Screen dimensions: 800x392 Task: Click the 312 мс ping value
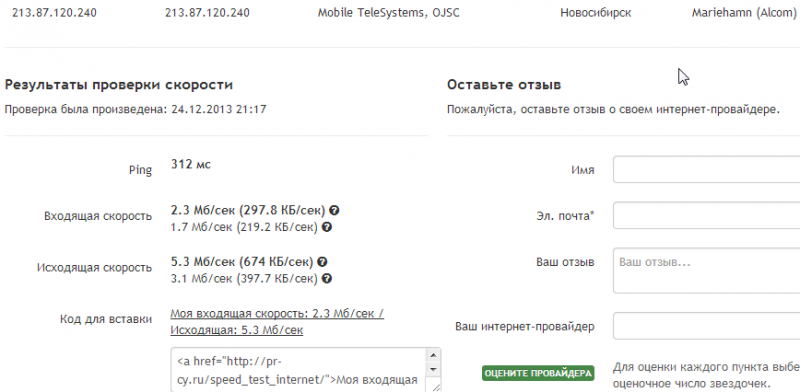pos(191,164)
